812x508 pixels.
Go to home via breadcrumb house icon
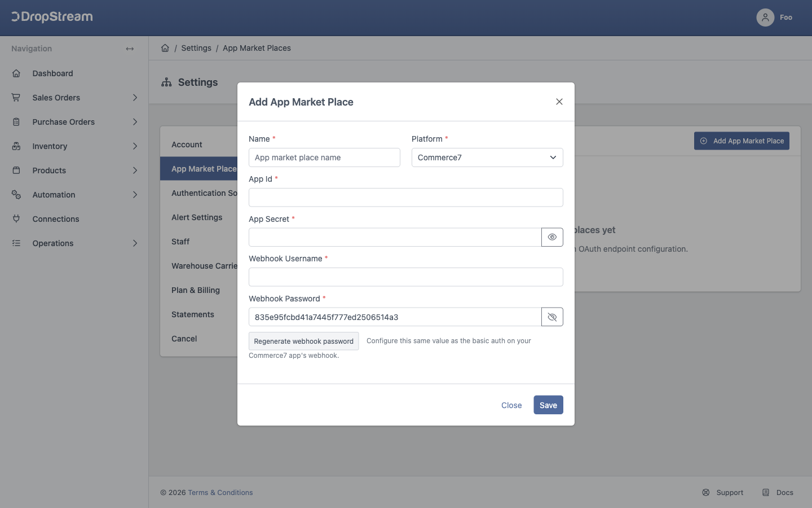(x=165, y=48)
